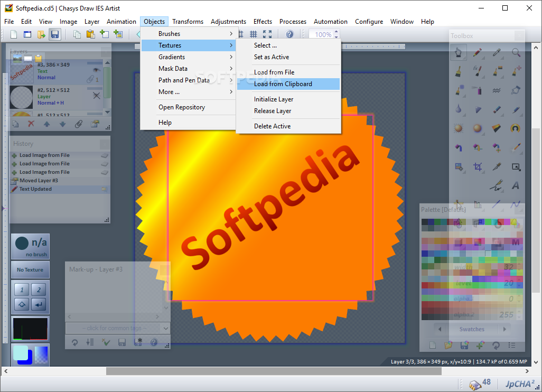
Task: Switch to fullscreen view toolbar icon
Action: click(x=267, y=34)
